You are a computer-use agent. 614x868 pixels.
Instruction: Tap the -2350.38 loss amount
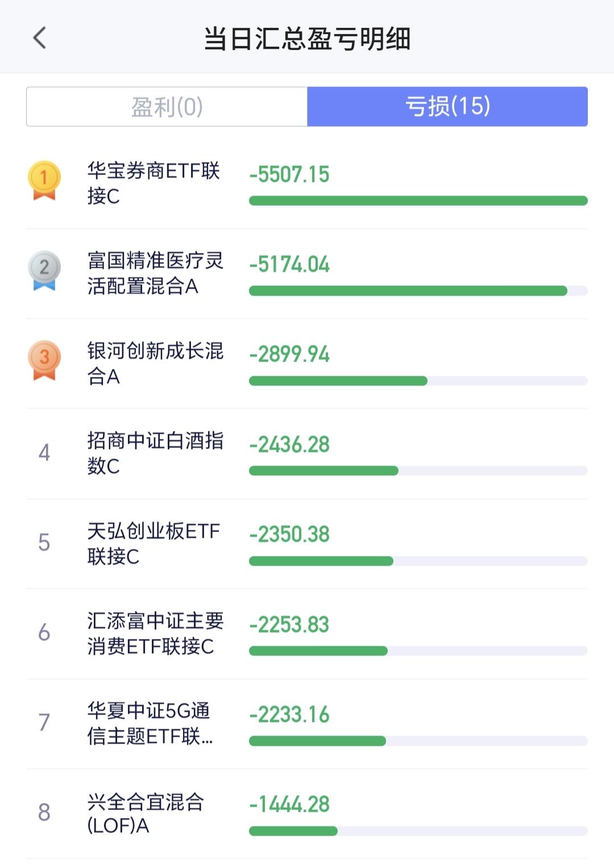289,534
